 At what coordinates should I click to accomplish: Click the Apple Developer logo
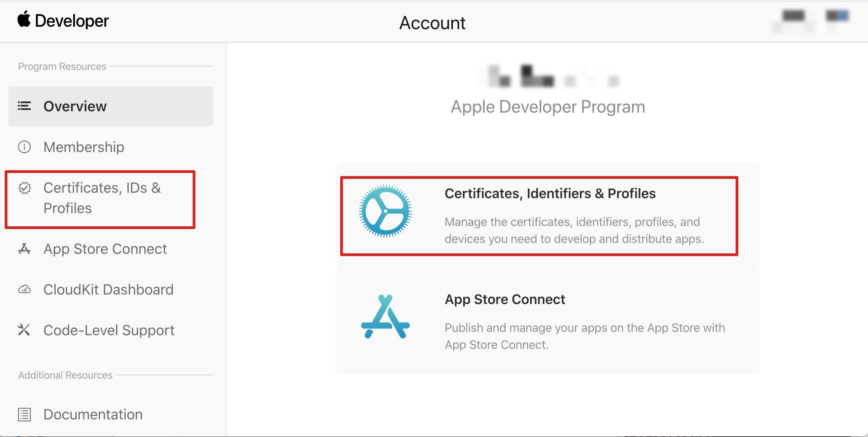click(x=63, y=20)
